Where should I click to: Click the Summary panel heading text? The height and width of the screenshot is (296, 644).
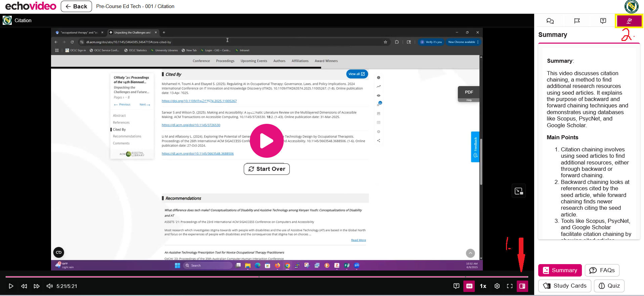[553, 35]
